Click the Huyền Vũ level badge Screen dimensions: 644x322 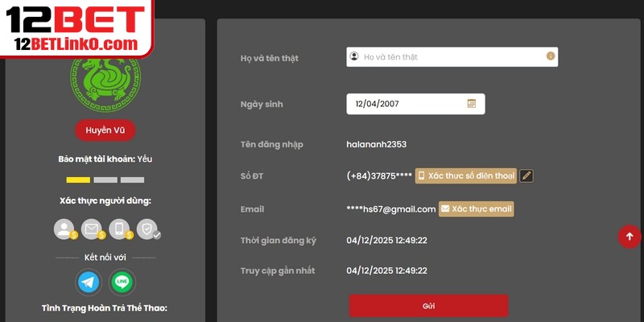(x=105, y=130)
